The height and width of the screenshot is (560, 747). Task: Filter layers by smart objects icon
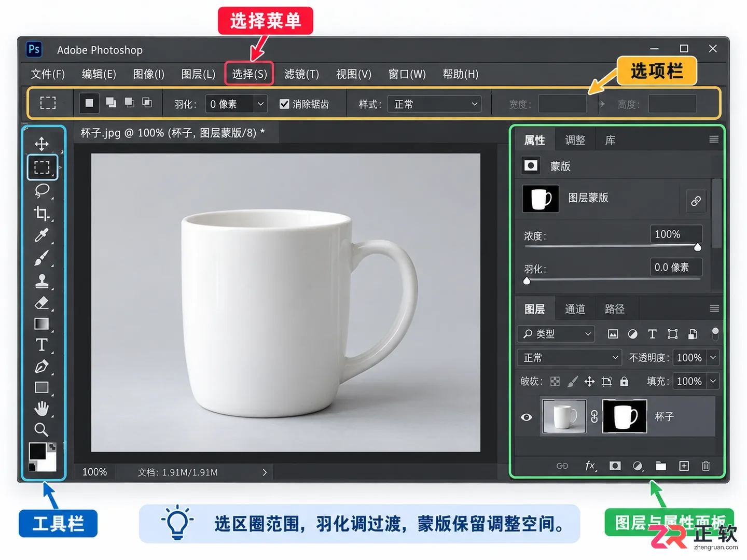pyautogui.click(x=693, y=334)
